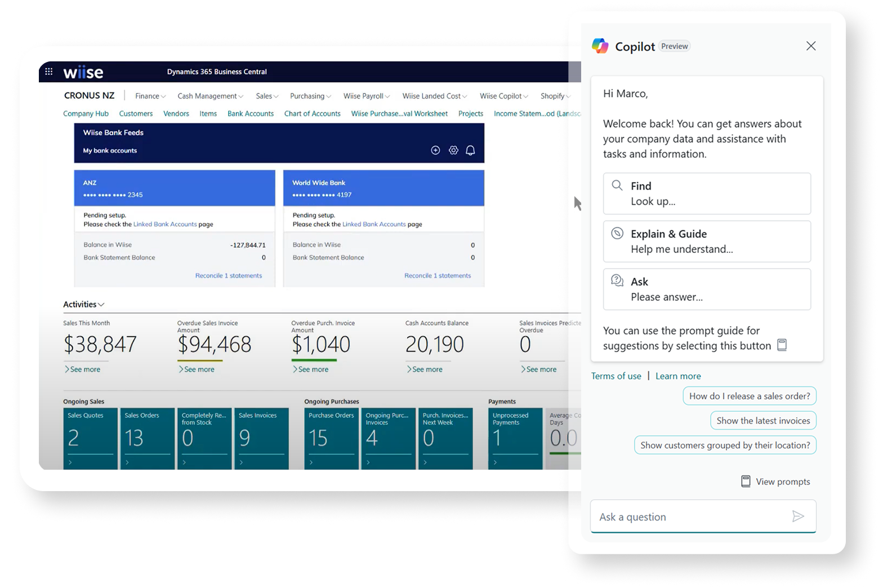The height and width of the screenshot is (588, 892).
Task: Open Linked Bank Accounts link under ANZ
Action: (x=165, y=224)
